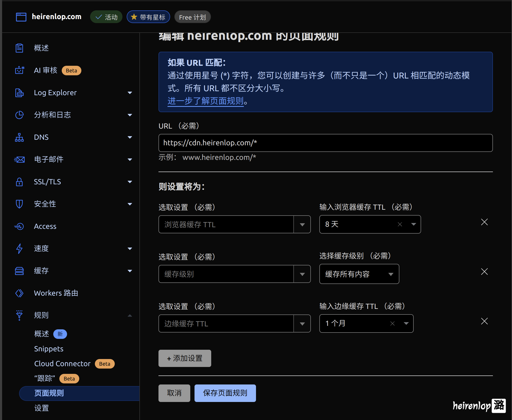Toggle the 带有星标 star badge

(x=148, y=17)
